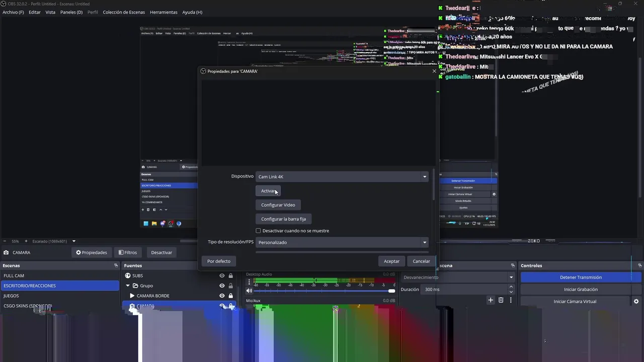Viewport: 644px width, 362px height.
Task: Open the Archivo (F) menu
Action: tap(13, 12)
